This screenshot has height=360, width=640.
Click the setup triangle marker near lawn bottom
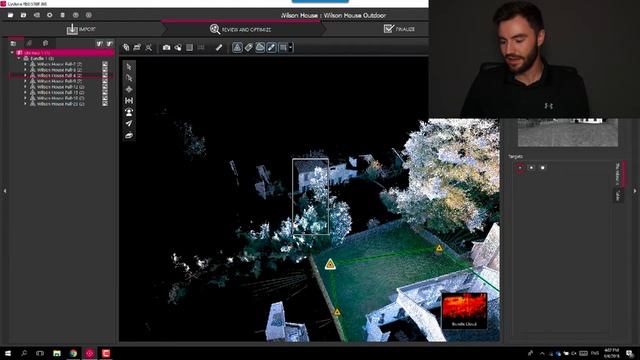(x=337, y=312)
